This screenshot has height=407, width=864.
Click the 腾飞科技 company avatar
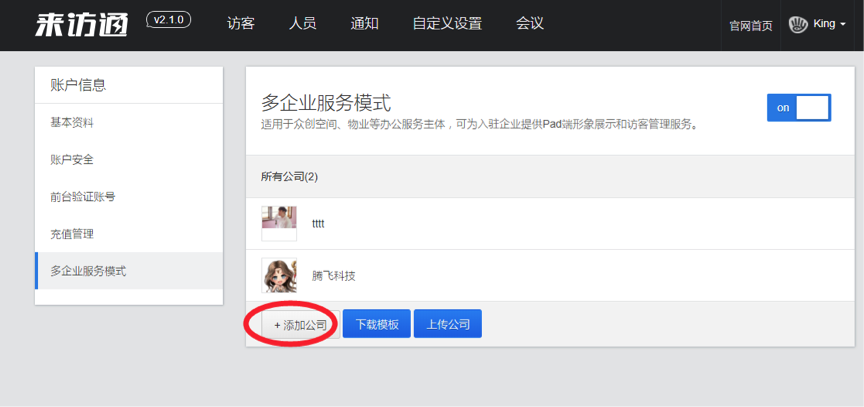[x=279, y=275]
